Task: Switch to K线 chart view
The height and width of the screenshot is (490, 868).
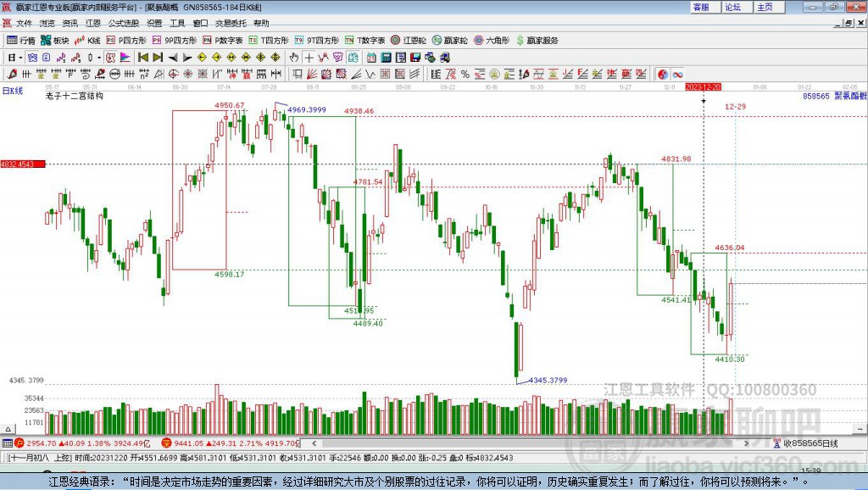Action: pyautogui.click(x=88, y=41)
